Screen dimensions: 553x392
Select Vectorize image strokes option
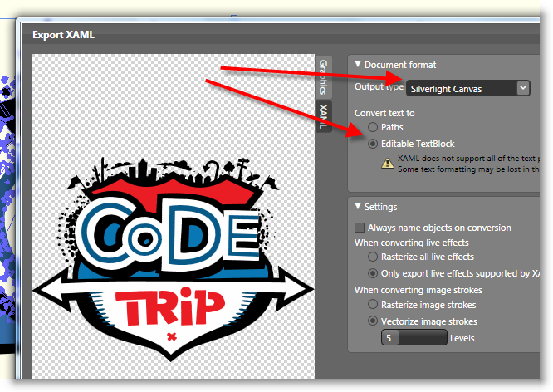[373, 321]
